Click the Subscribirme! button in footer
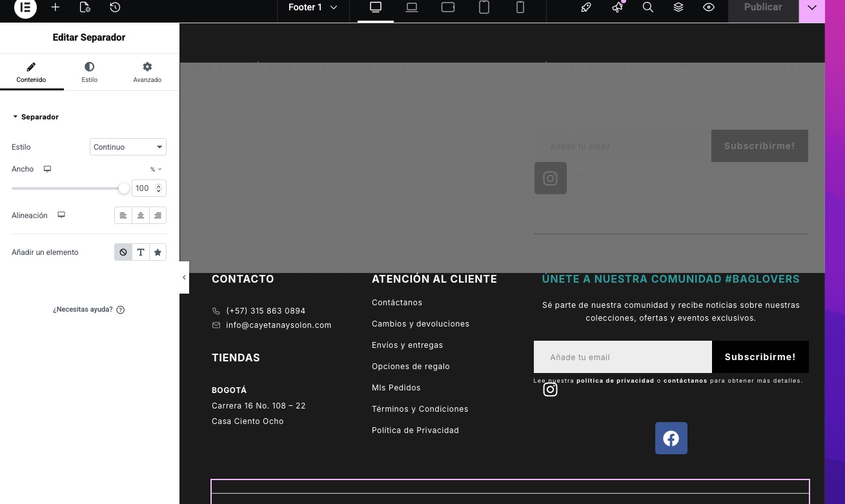Image resolution: width=845 pixels, height=504 pixels. [760, 357]
